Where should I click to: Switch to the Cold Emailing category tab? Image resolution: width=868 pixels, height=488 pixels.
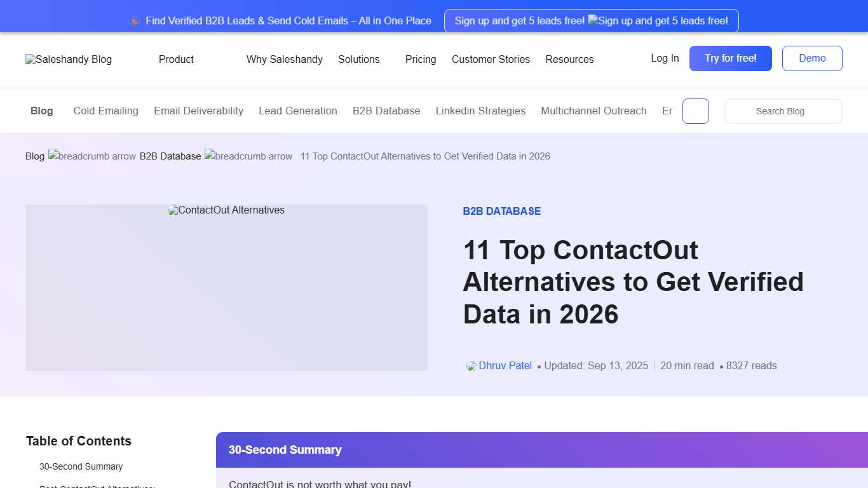(x=105, y=111)
